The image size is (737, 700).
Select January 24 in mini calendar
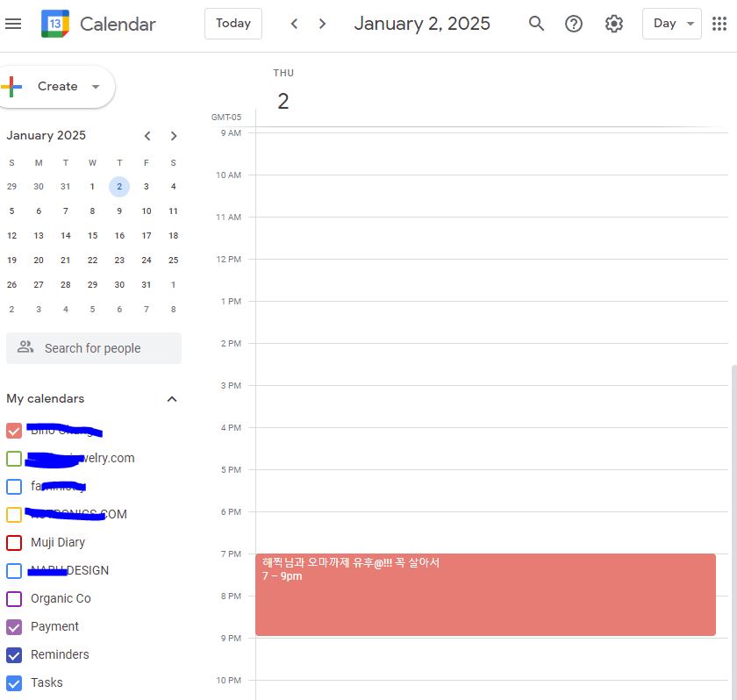point(147,260)
